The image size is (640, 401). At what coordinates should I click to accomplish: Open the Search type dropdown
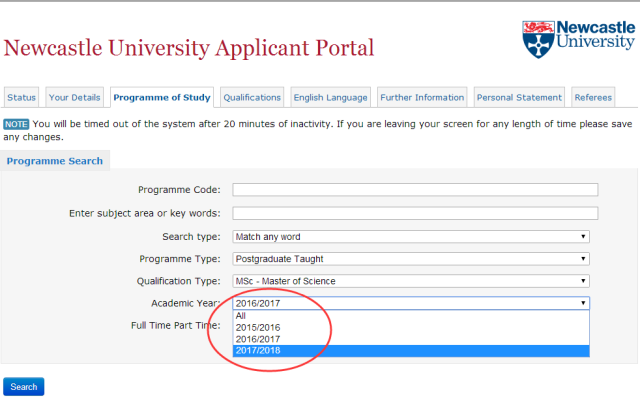[411, 237]
